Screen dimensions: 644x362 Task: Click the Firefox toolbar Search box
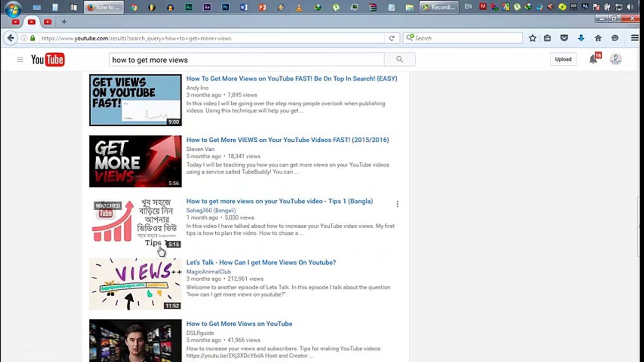463,38
